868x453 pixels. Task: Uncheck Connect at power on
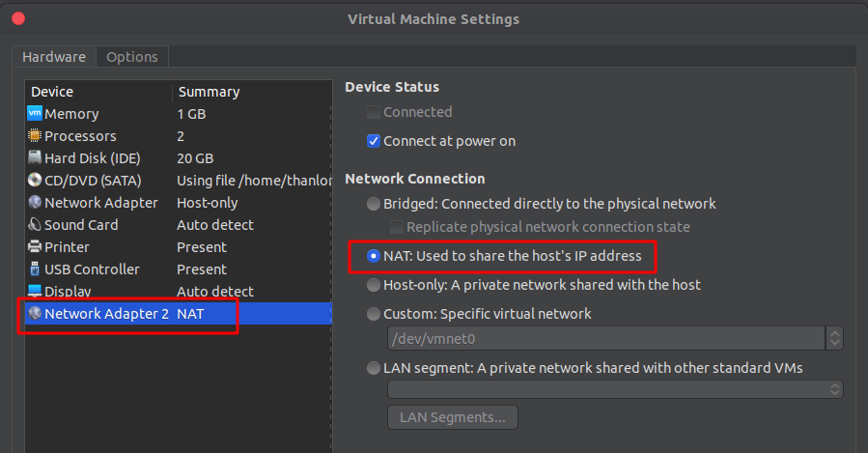374,141
